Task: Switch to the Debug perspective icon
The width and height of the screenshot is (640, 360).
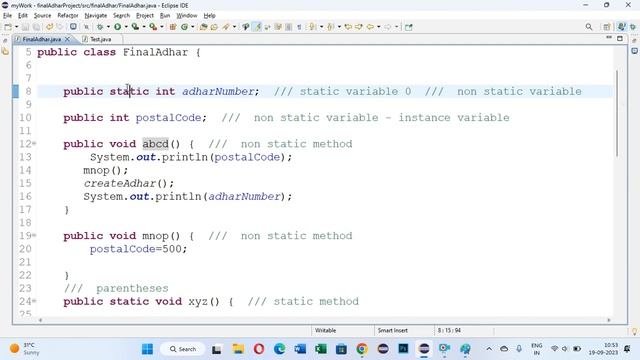Action: click(633, 27)
